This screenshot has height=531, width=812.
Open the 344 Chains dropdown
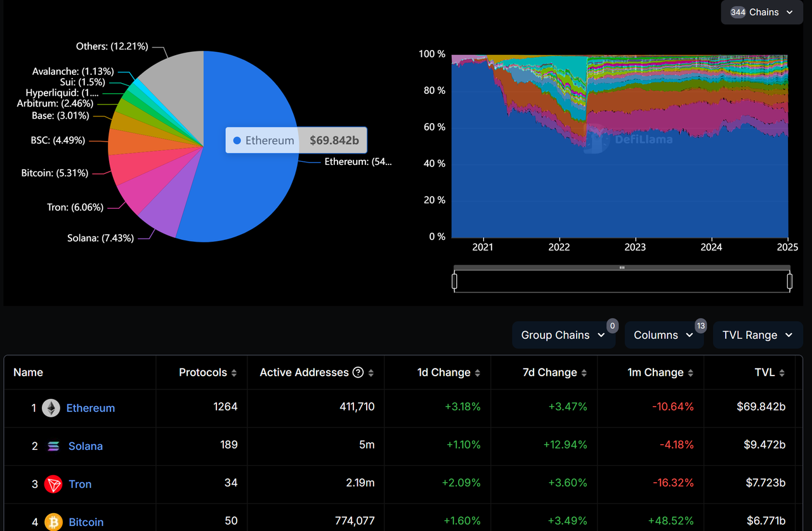tap(762, 12)
